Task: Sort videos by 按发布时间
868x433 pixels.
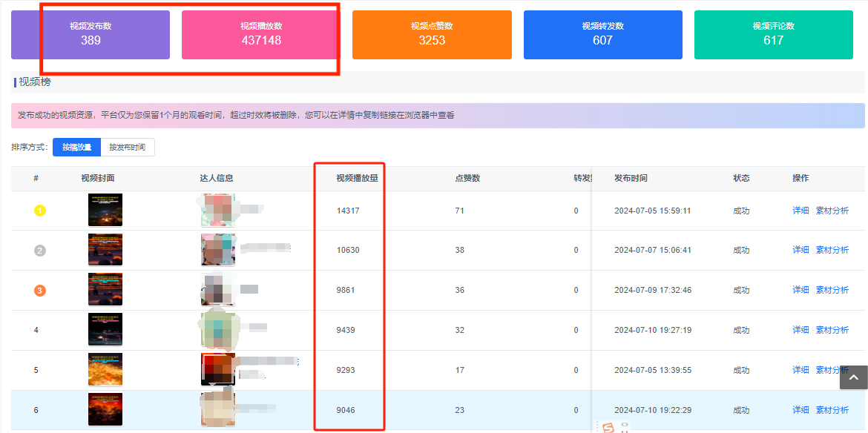Action: (128, 148)
